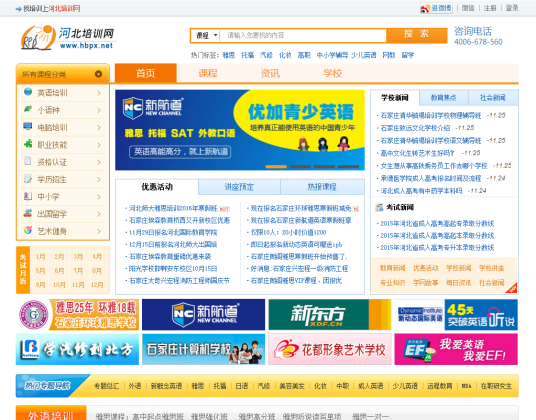Click the 登录 link in top bar
Viewport: 536px width, 420px height.
pyautogui.click(x=512, y=8)
